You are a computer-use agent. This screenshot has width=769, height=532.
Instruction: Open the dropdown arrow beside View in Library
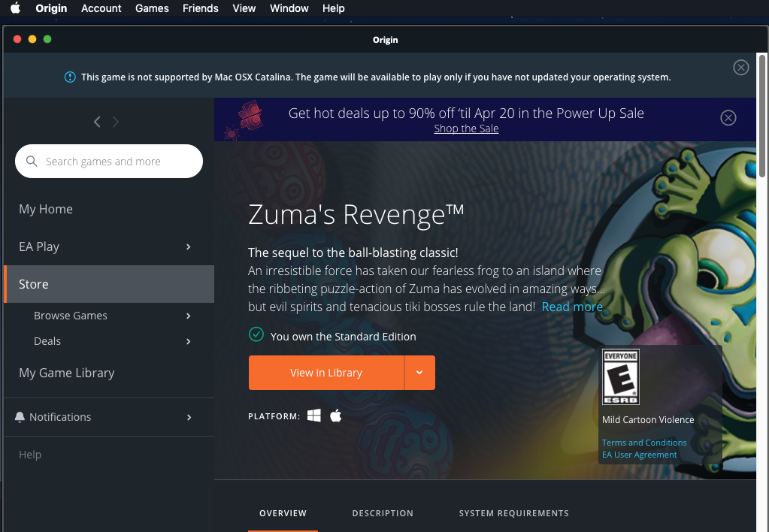[419, 373]
